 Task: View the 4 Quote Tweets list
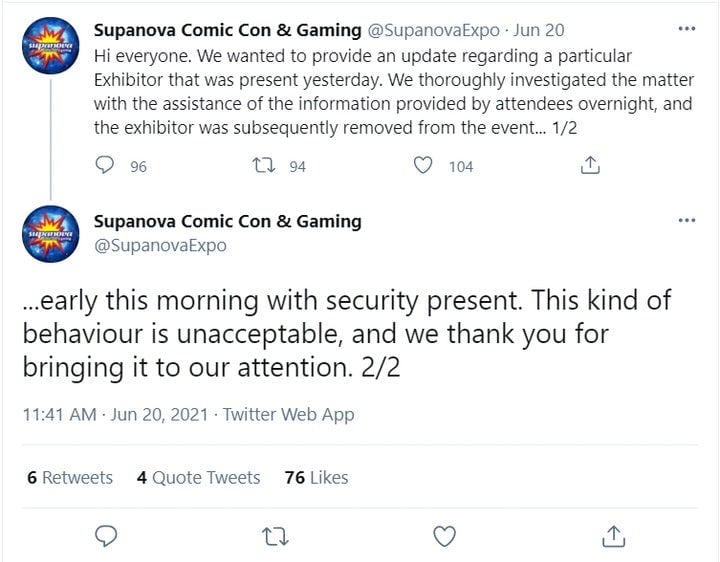pyautogui.click(x=198, y=478)
